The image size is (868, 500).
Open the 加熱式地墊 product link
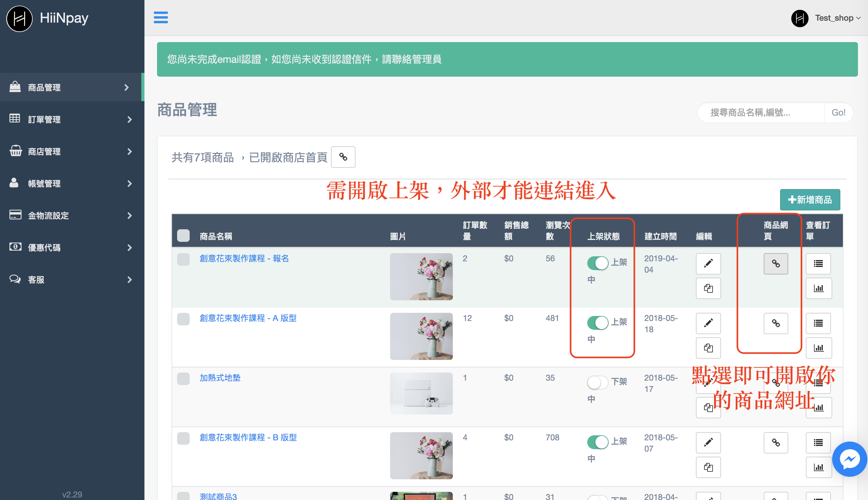(220, 378)
